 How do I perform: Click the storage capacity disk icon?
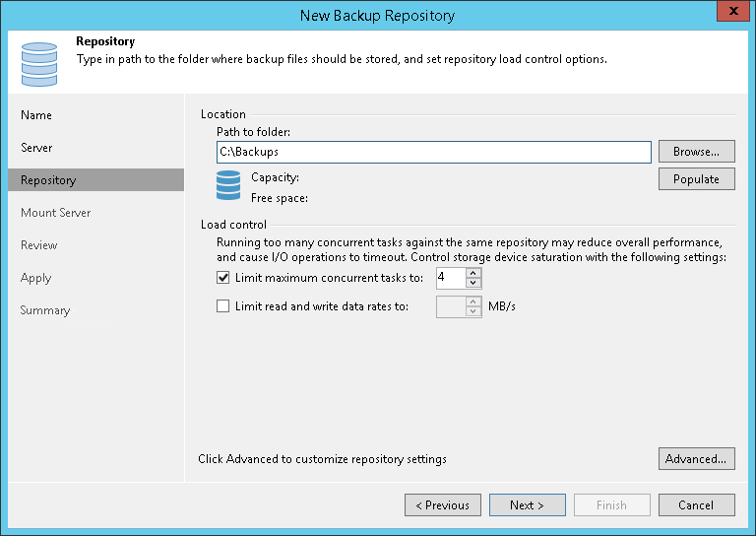pos(228,185)
